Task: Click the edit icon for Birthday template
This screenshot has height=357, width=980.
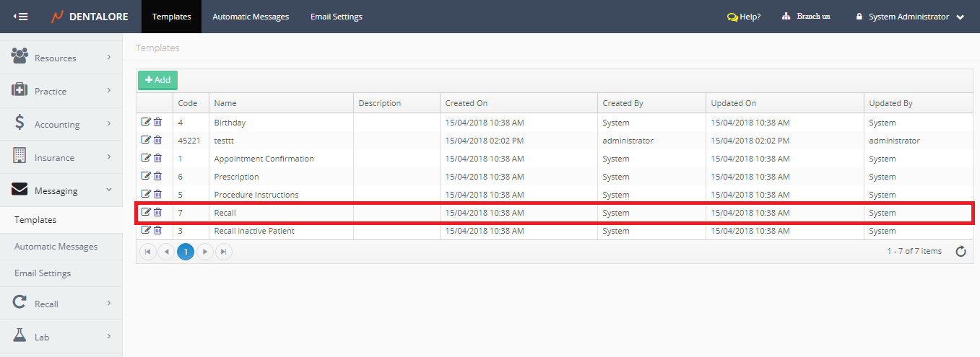Action: [x=146, y=123]
